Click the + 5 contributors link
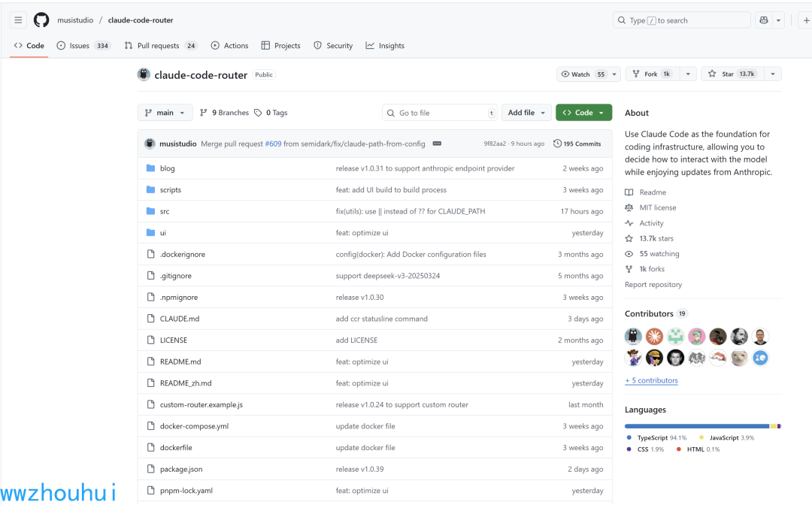 point(651,380)
